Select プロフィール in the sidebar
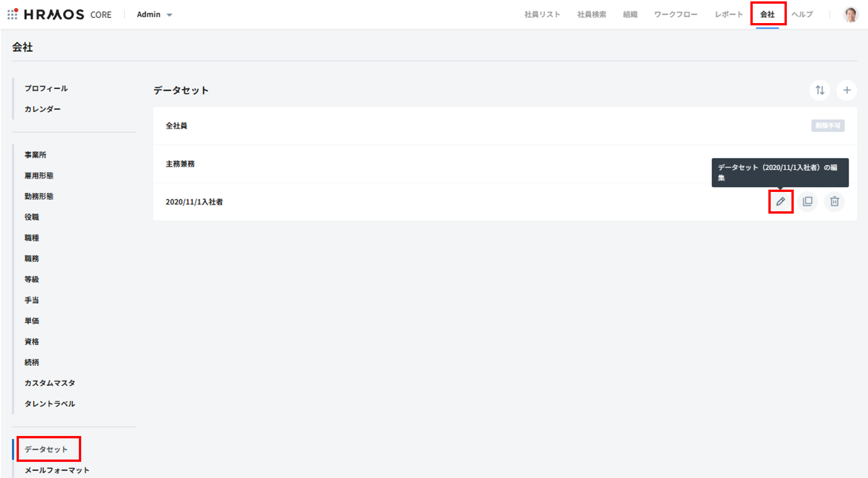Image resolution: width=868 pixels, height=478 pixels. (x=46, y=89)
